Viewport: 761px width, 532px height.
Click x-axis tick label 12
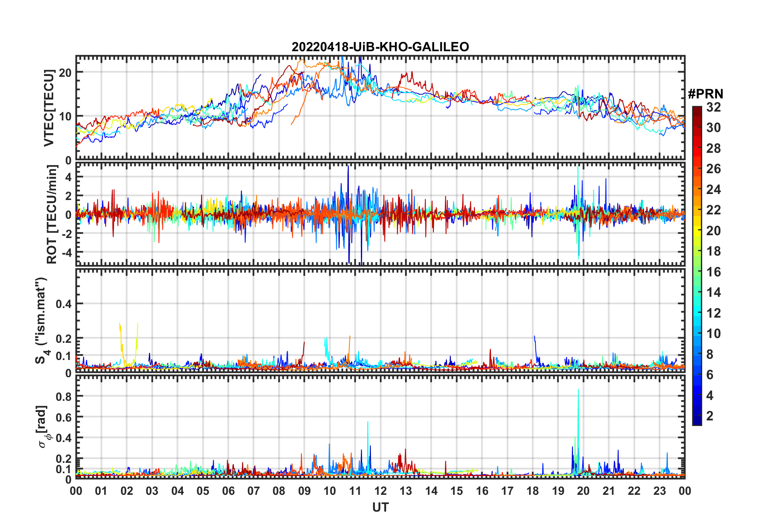coord(380,491)
